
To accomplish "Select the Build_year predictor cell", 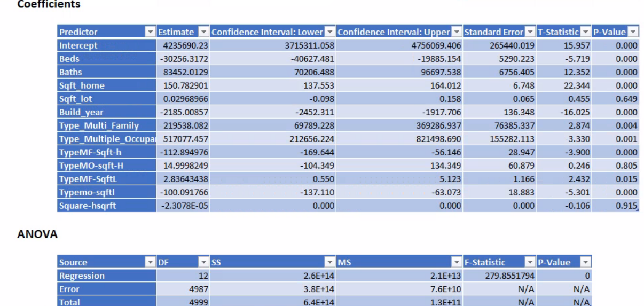I will point(107,112).
